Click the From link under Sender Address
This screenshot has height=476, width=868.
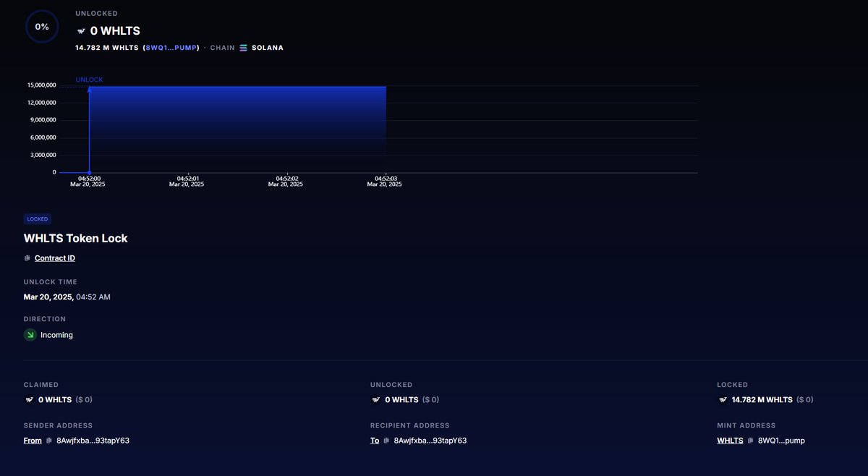32,440
